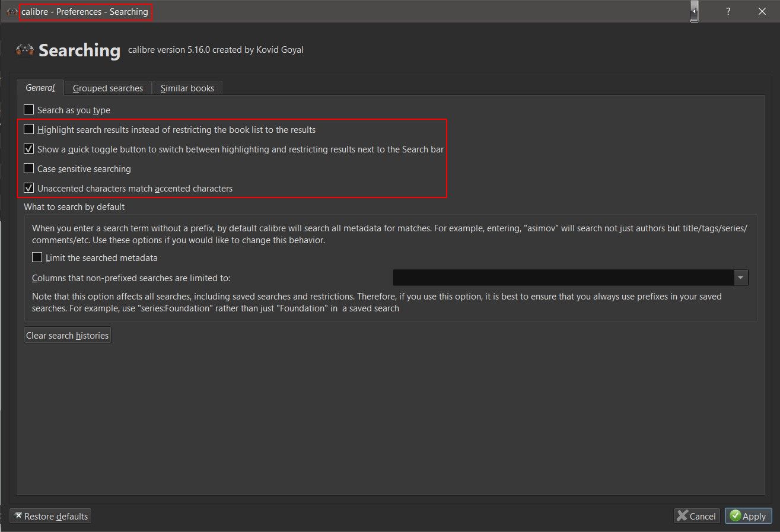Open the Grouped searches tab
This screenshot has width=780, height=532.
click(x=108, y=88)
